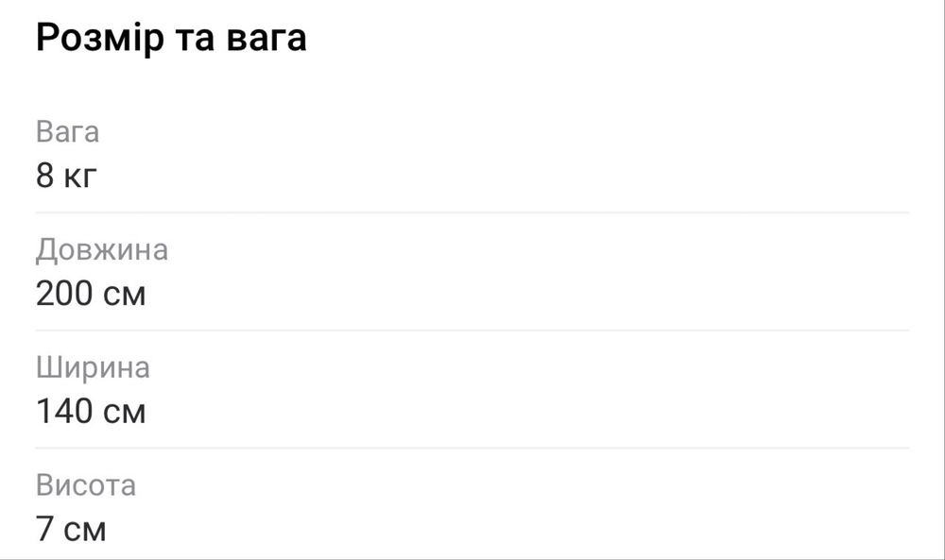This screenshot has height=560, width=945.
Task: Click the "7 см" height value
Action: click(x=71, y=529)
